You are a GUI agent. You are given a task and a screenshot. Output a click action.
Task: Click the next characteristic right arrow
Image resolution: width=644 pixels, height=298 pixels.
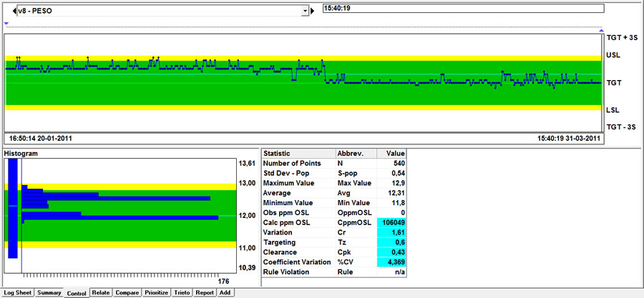pos(311,11)
